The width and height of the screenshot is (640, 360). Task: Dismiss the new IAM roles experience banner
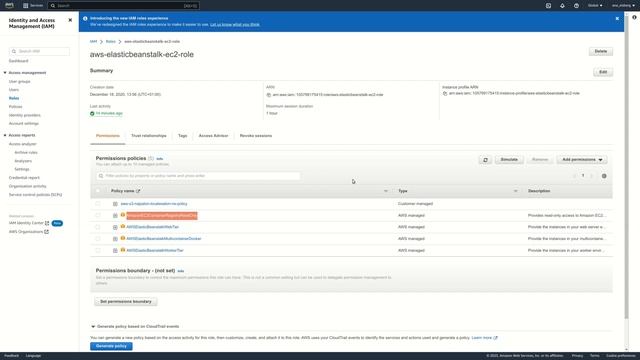[x=617, y=19]
